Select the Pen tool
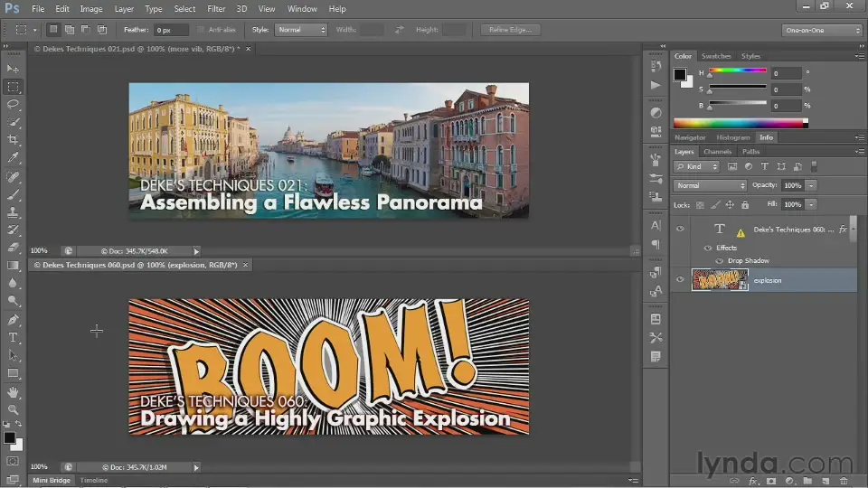Viewport: 868px width, 488px height. (13, 320)
